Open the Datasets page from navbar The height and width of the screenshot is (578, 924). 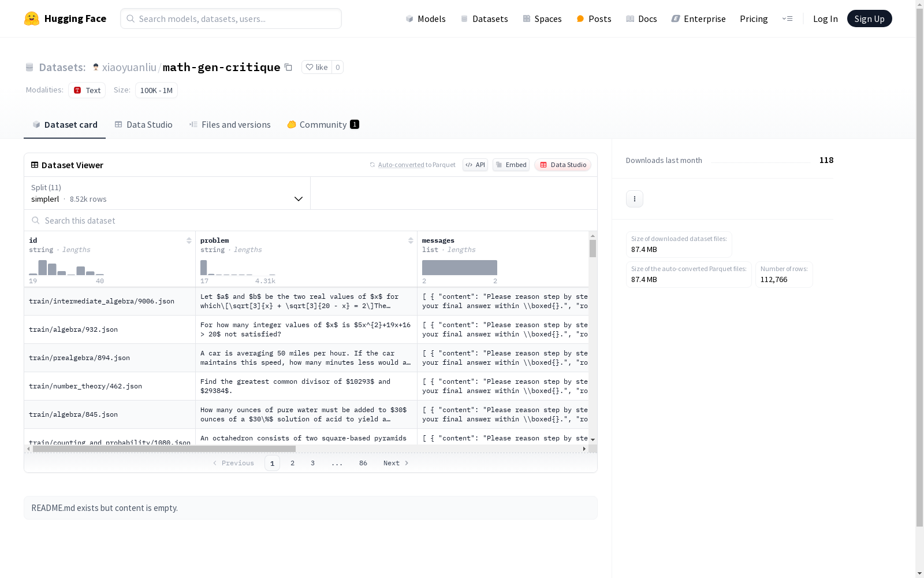pyautogui.click(x=484, y=18)
